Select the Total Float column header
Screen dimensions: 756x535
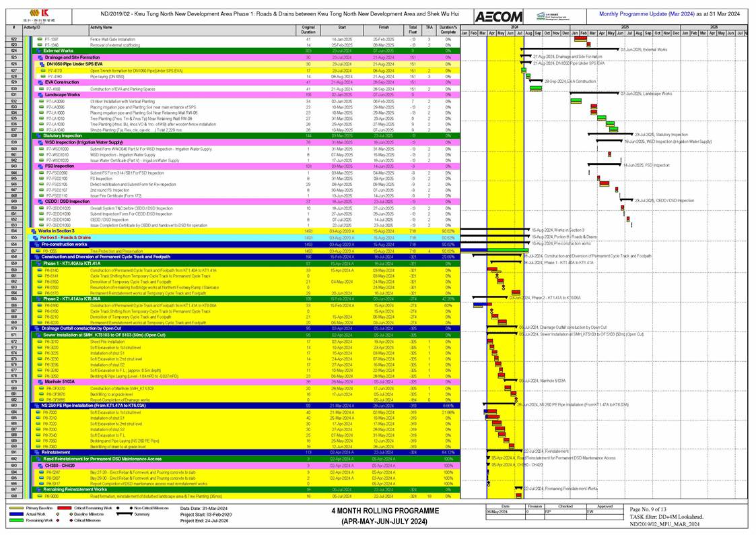[412, 30]
